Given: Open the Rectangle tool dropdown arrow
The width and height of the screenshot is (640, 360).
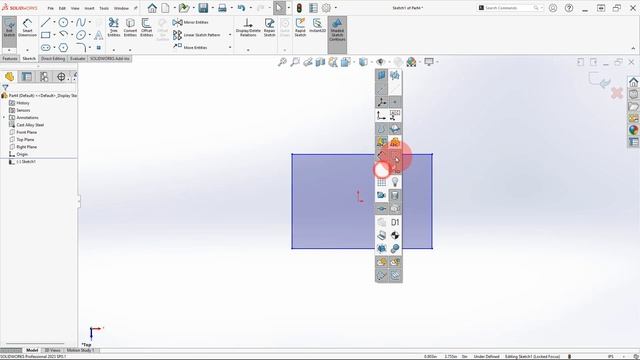Looking at the screenshot, I should click(x=54, y=35).
